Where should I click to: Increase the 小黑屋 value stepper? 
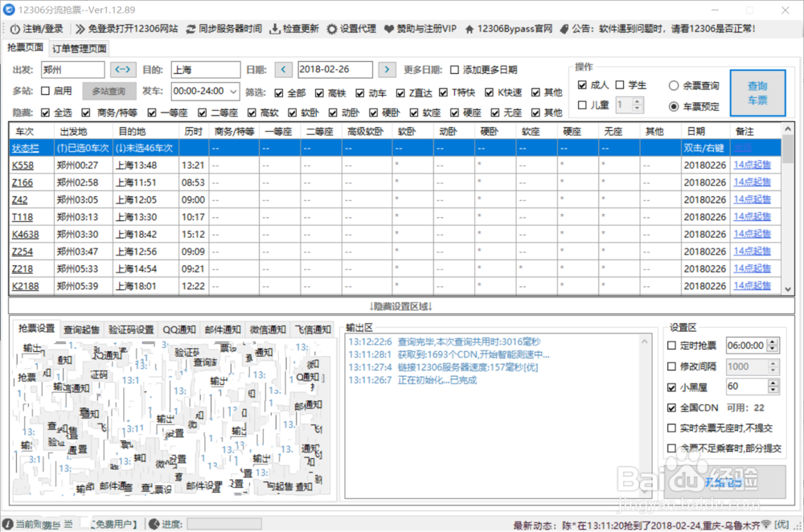[x=773, y=383]
